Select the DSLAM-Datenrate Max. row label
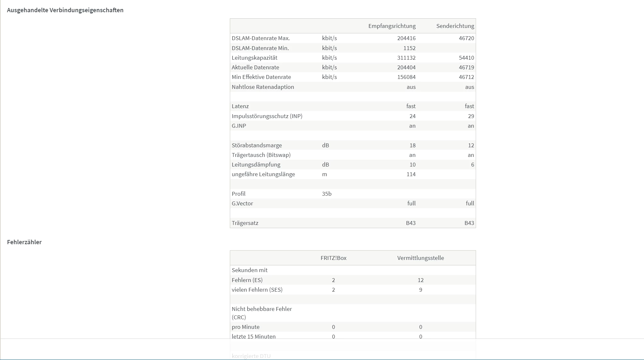 261,38
